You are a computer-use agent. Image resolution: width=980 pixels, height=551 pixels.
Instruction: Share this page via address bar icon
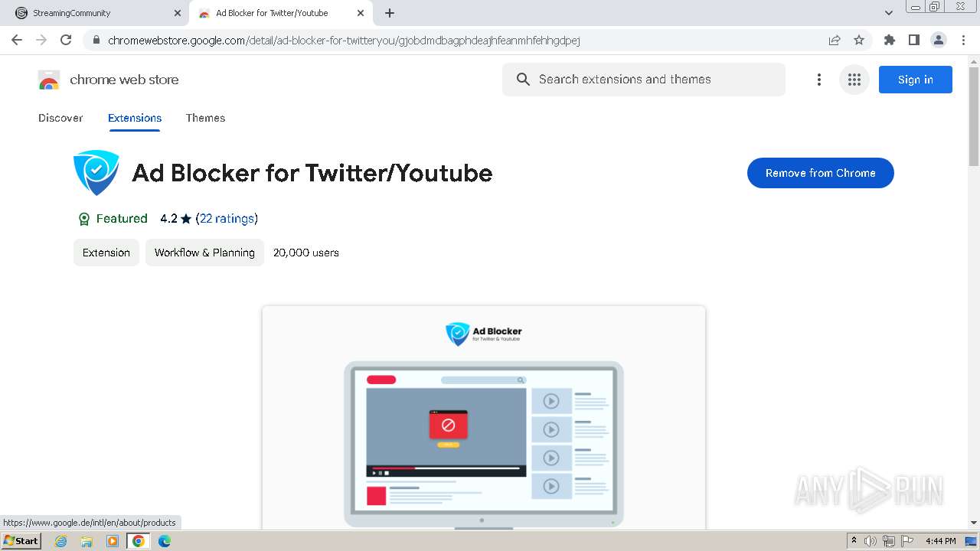pos(835,40)
